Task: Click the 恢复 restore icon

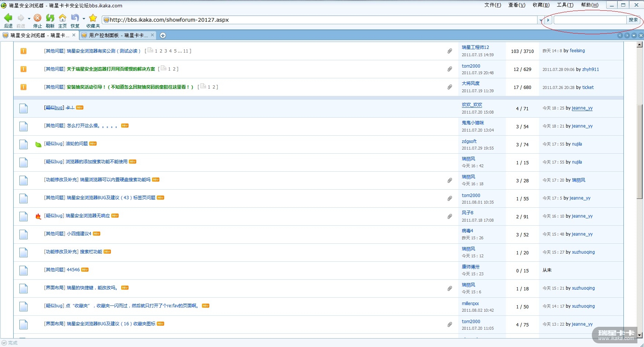Action: 75,18
